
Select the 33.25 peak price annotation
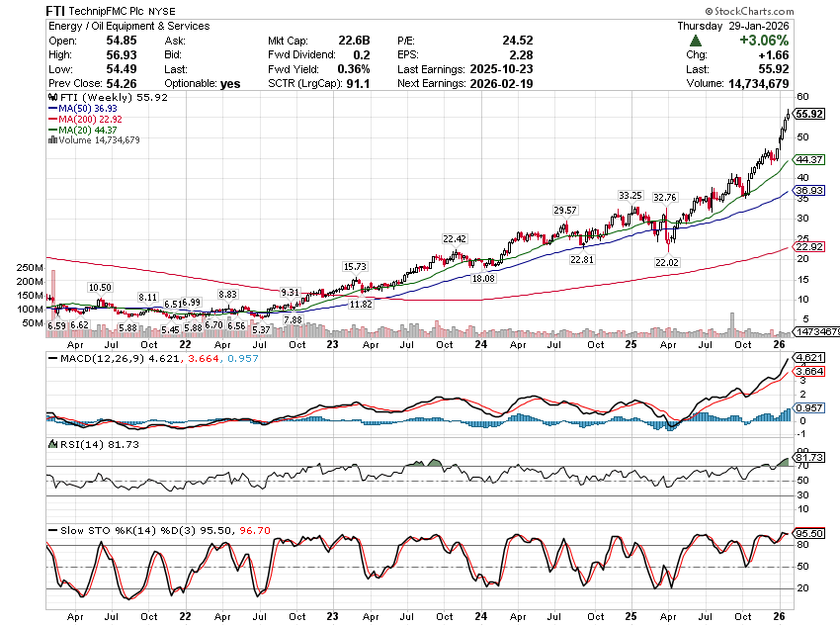pyautogui.click(x=630, y=195)
